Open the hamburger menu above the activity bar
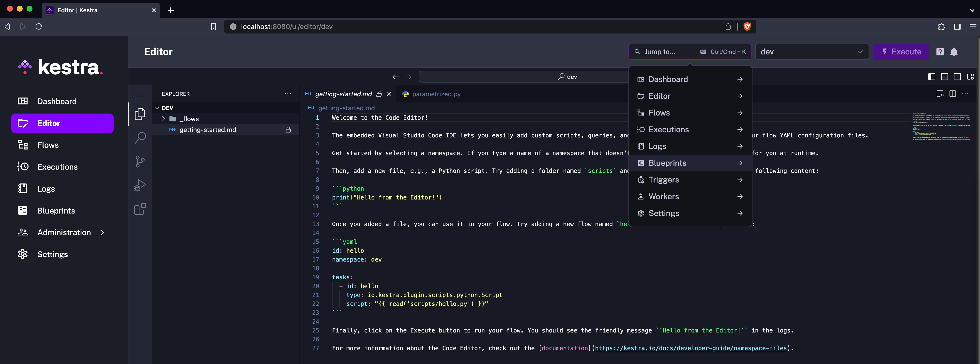Viewport: 980px width, 364px height. [140, 94]
